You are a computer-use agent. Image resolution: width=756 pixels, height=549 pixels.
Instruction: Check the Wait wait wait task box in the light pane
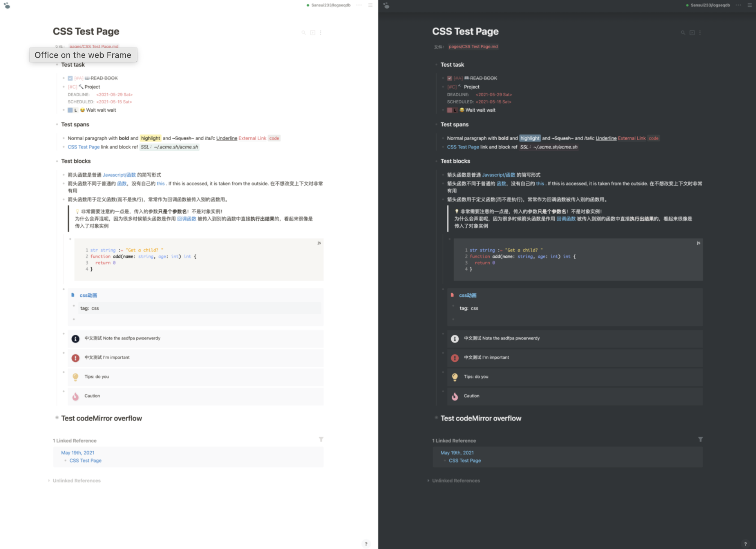[x=70, y=110]
